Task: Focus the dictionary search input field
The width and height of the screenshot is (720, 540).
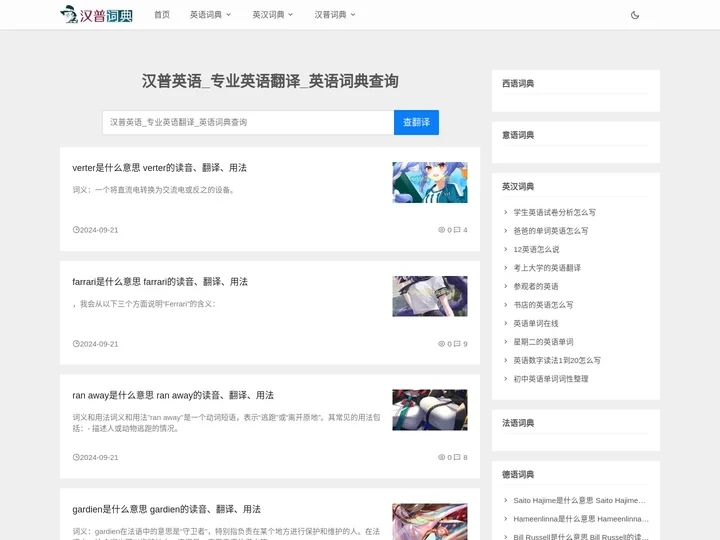Action: 248,122
